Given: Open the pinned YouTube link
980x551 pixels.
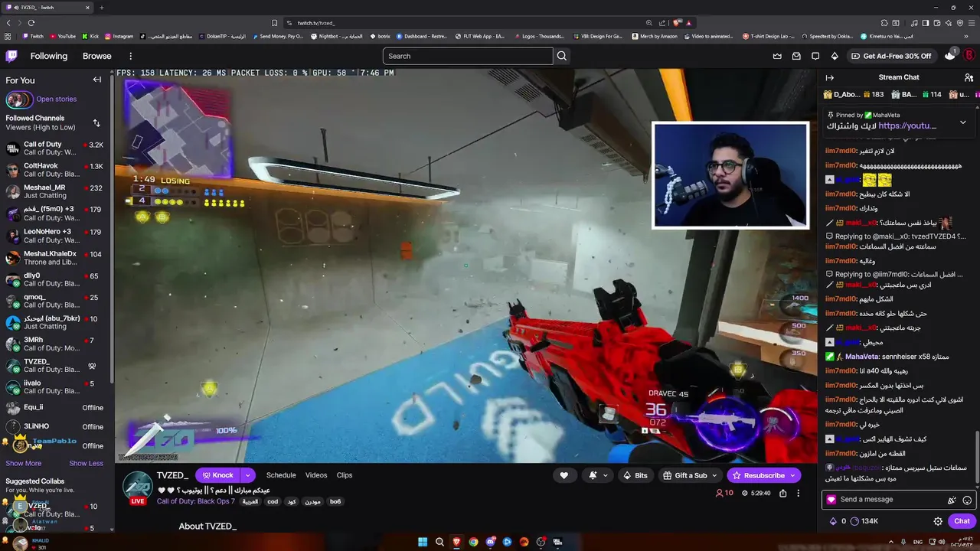Looking at the screenshot, I should tap(908, 126).
